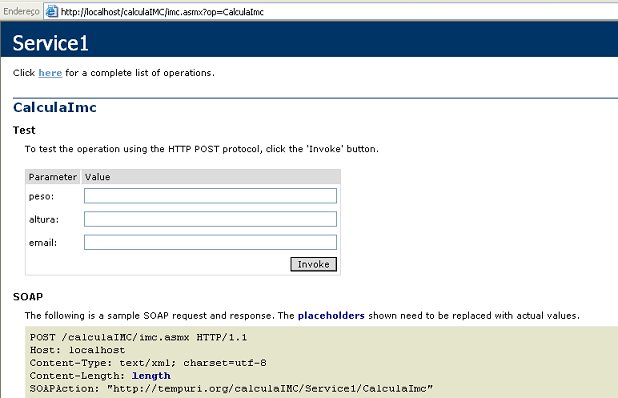Viewport: 618px width, 398px height.
Task: Click the SOAPAction tempuri.org line
Action: (x=231, y=389)
